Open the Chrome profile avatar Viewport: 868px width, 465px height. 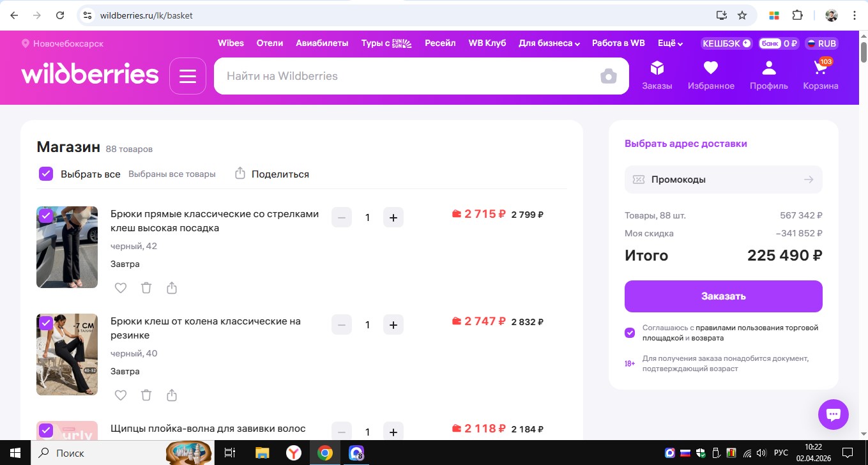coord(832,15)
